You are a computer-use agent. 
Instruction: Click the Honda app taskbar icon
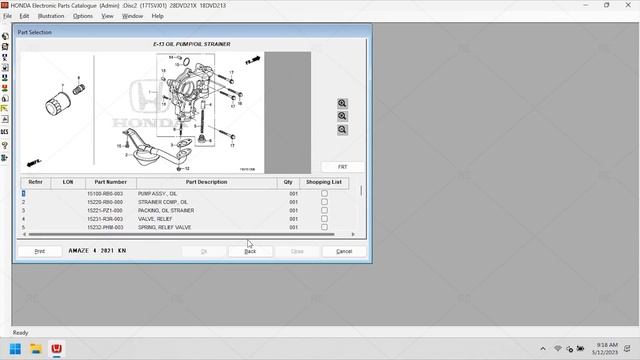(56, 349)
